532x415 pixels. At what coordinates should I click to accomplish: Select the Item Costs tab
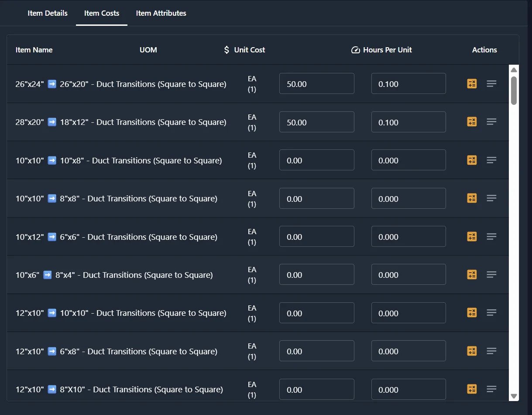coord(102,13)
